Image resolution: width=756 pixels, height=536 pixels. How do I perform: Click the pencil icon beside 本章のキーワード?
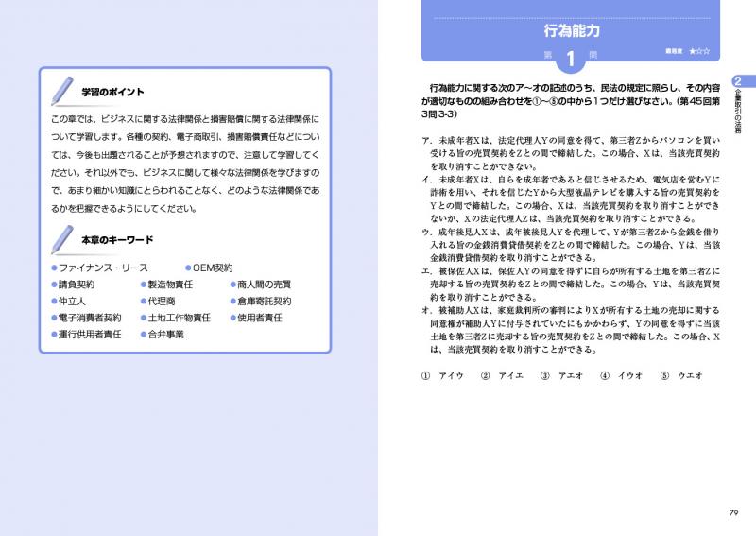coord(62,239)
